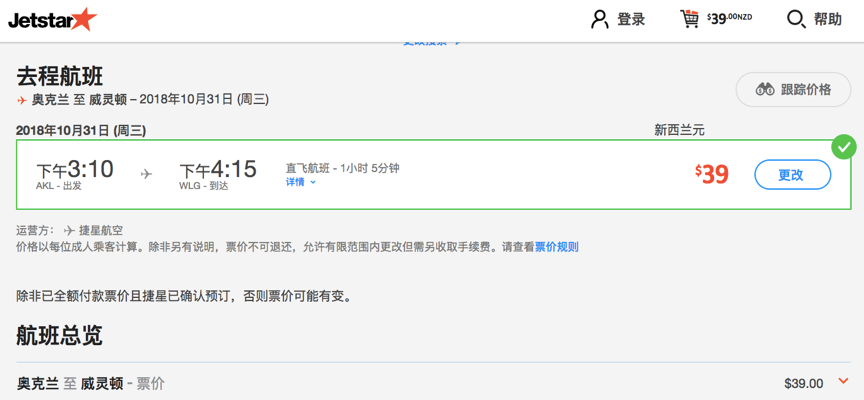Open the 票价规则 fare rules link
This screenshot has height=400, width=864.
coord(557,247)
